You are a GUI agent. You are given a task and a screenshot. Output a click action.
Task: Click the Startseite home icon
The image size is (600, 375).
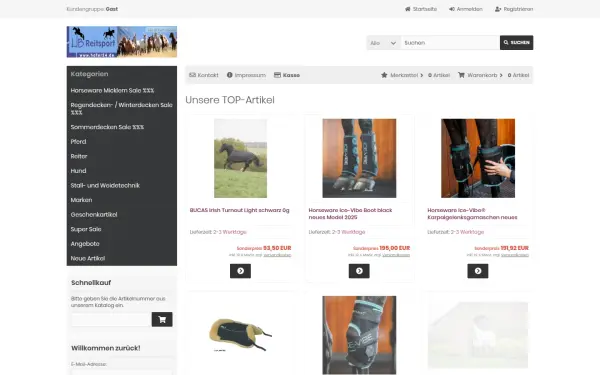tap(408, 9)
